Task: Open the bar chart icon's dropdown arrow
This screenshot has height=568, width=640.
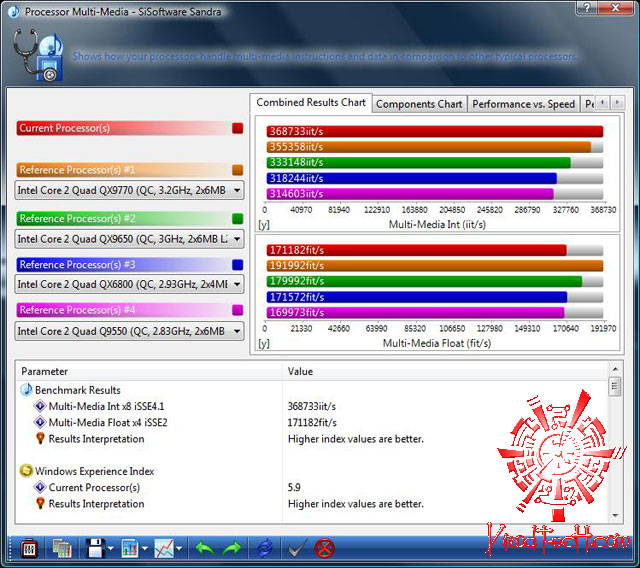Action: [145, 549]
